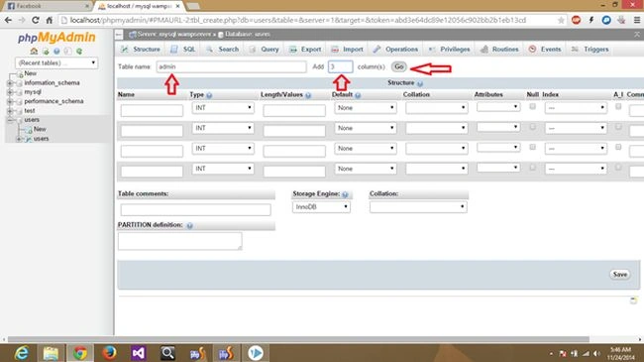
Task: Click the top New database item
Action: pos(30,73)
